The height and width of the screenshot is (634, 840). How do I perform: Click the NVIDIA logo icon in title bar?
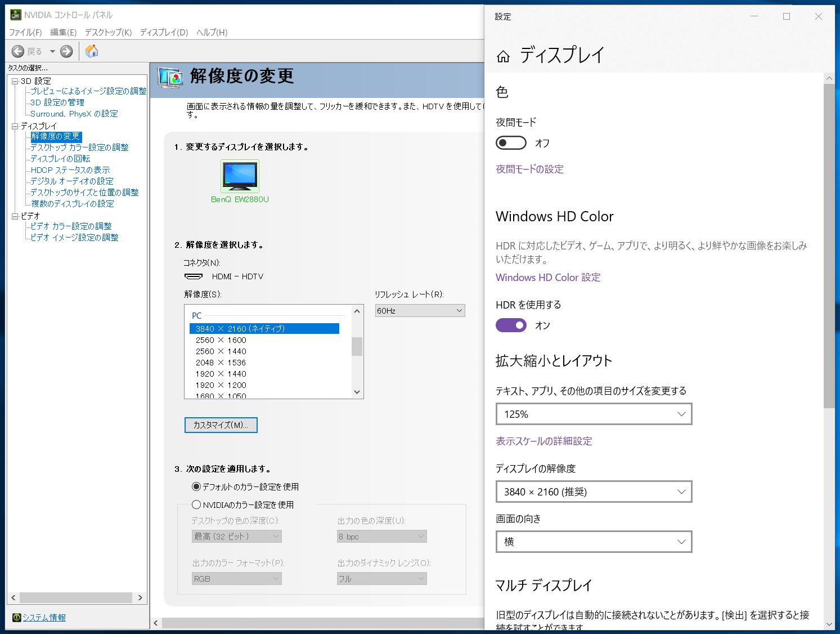[x=16, y=15]
